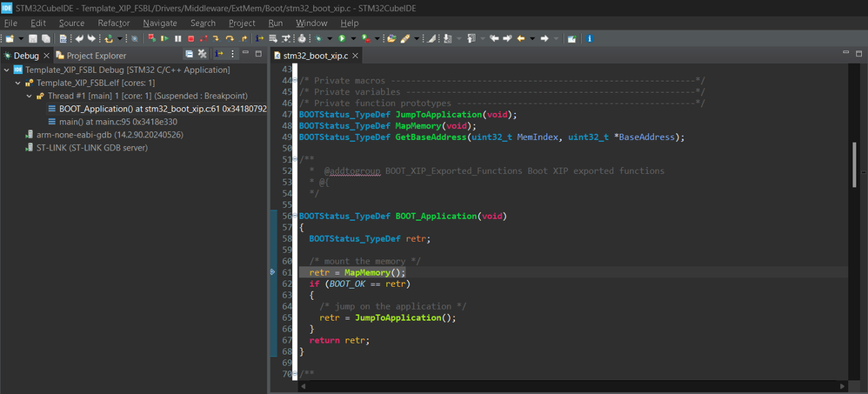Click the Save icon in toolbar
Viewport: 868px width, 394px height.
click(32, 38)
